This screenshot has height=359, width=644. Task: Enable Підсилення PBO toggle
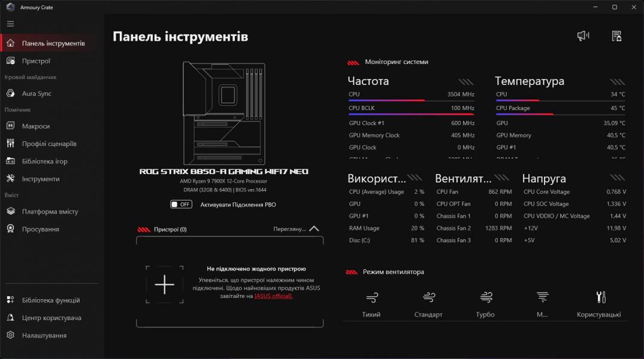coord(180,204)
